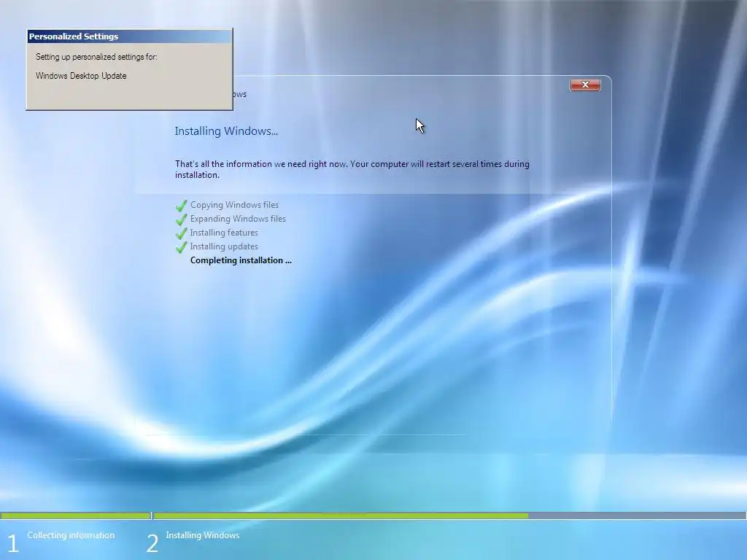Click 'Windows Desktop Update' in Personalized Settings
Image resolution: width=747 pixels, height=560 pixels.
(x=81, y=76)
